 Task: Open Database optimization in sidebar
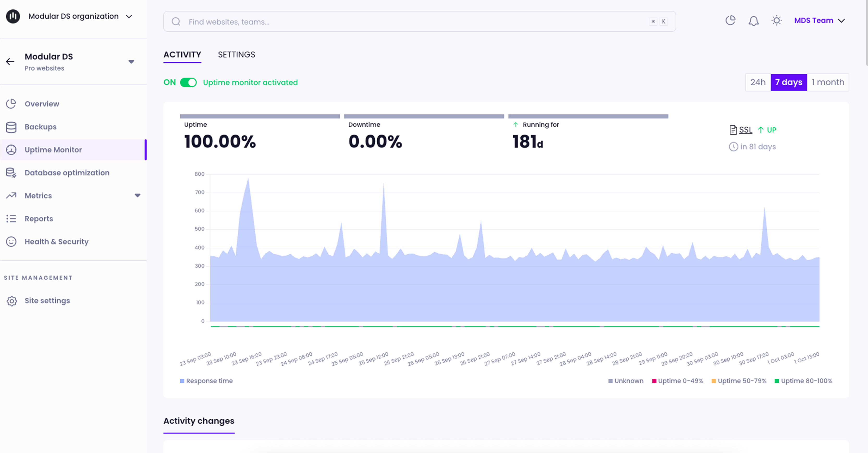(67, 173)
